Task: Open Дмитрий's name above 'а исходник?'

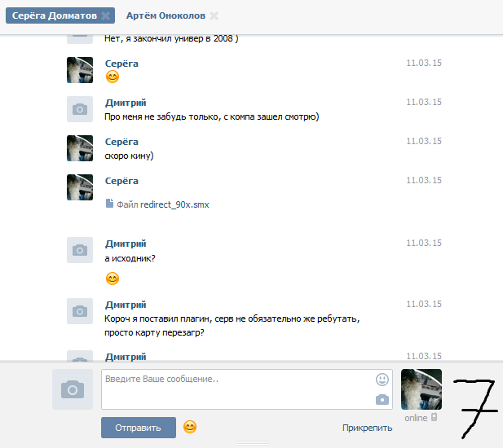Action: (126, 244)
